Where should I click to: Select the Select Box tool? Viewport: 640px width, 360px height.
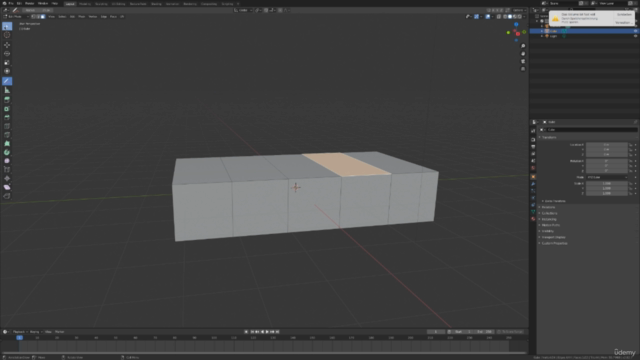(7, 27)
